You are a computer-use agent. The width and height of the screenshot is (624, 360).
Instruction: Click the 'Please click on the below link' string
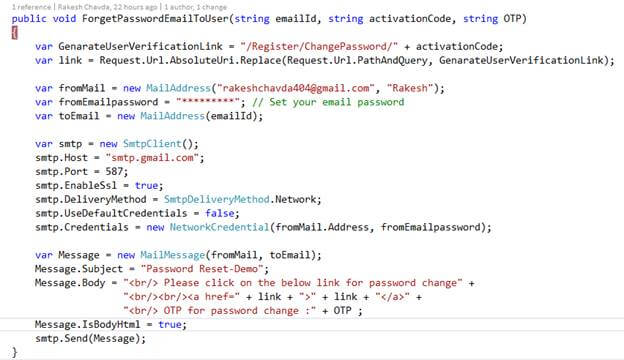coord(292,283)
